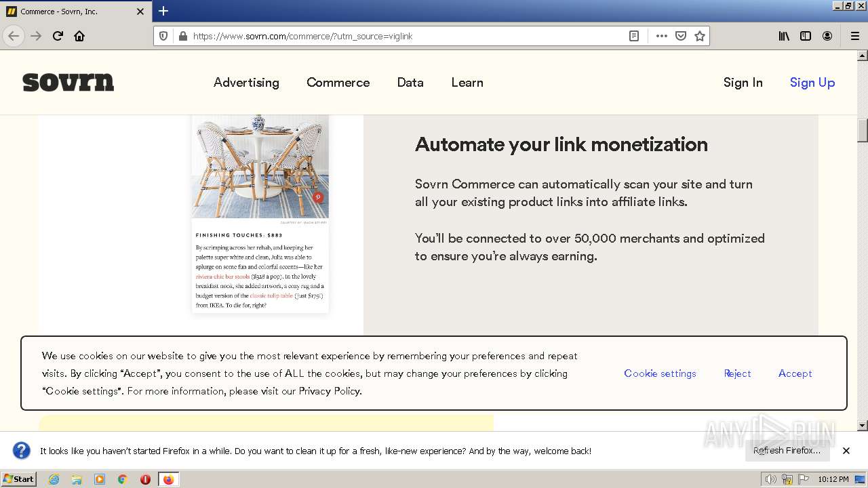The height and width of the screenshot is (488, 868).
Task: Reject cookies
Action: pos(737,373)
